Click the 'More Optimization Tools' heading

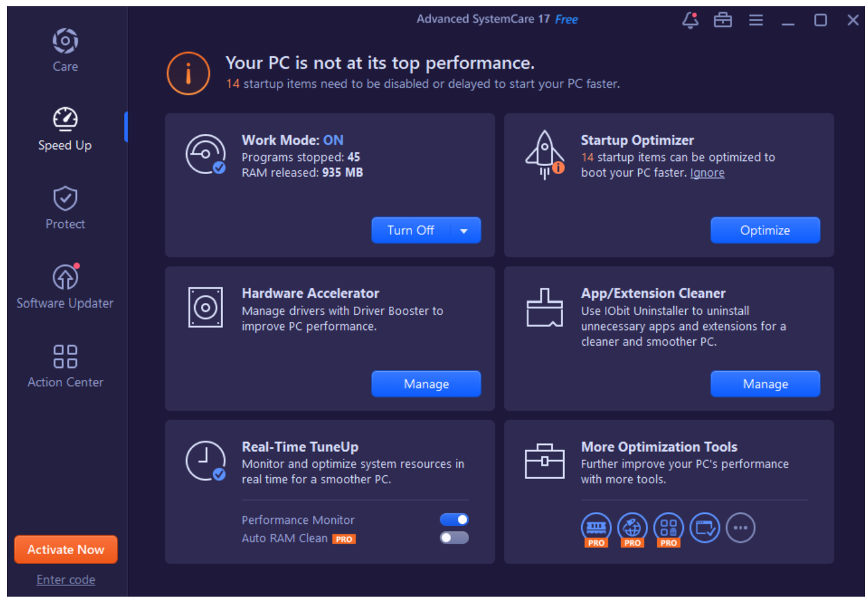click(659, 447)
